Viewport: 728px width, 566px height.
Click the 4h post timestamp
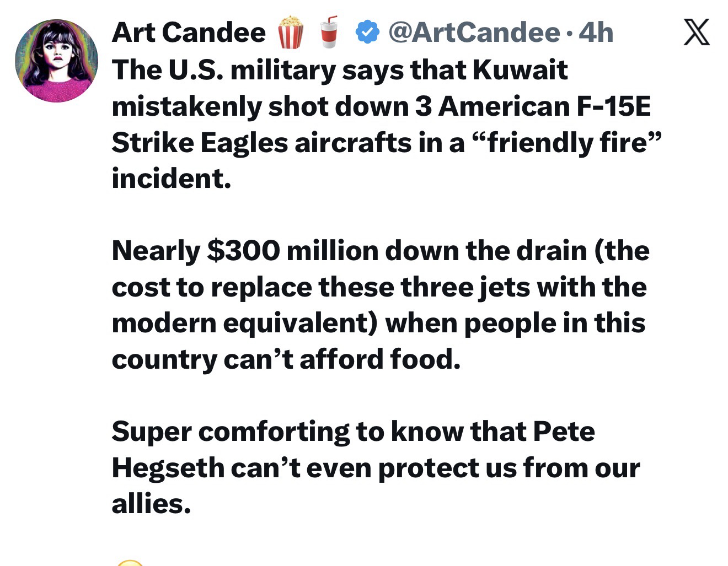[596, 32]
